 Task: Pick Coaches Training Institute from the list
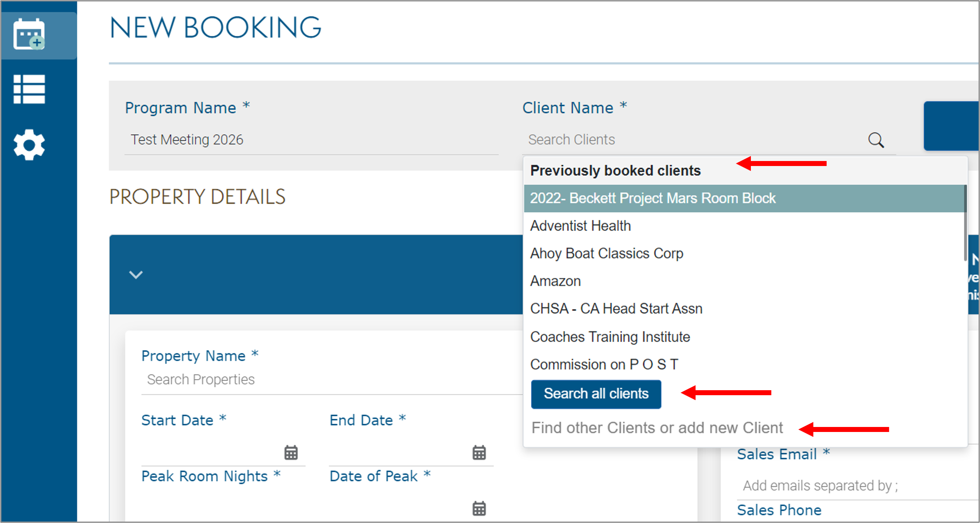(x=610, y=337)
